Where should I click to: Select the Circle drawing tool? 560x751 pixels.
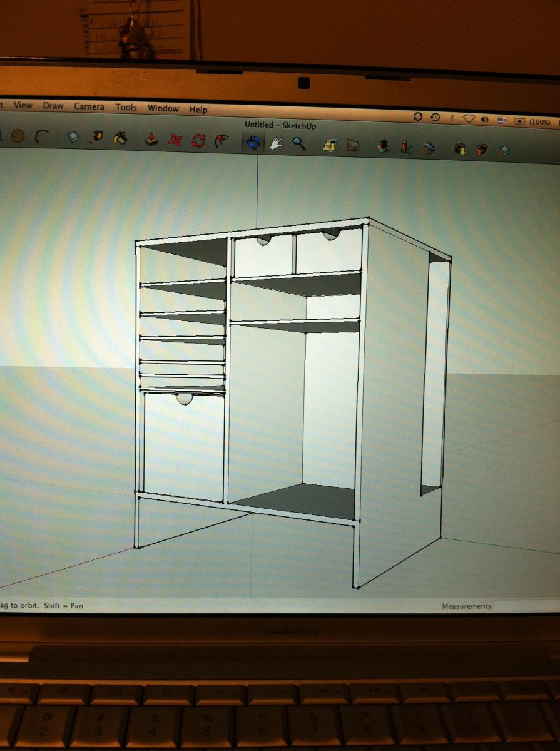click(x=18, y=136)
